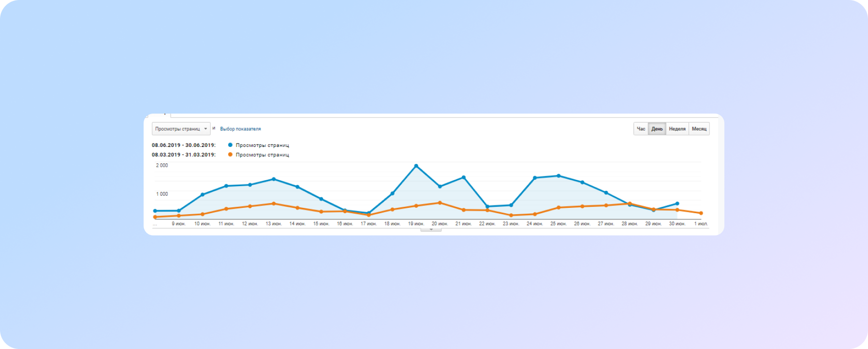This screenshot has height=349, width=868.
Task: Click the orange data point at 13 июн.
Action: 274,204
